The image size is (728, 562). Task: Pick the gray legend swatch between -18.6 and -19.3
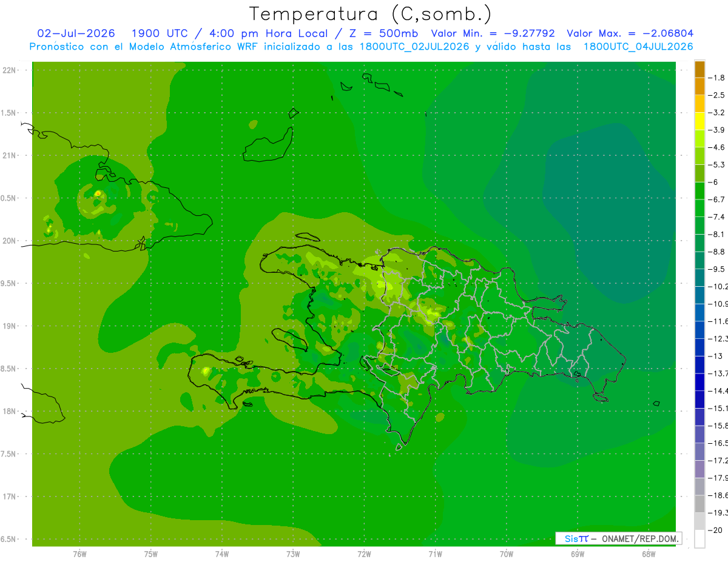[x=699, y=504]
